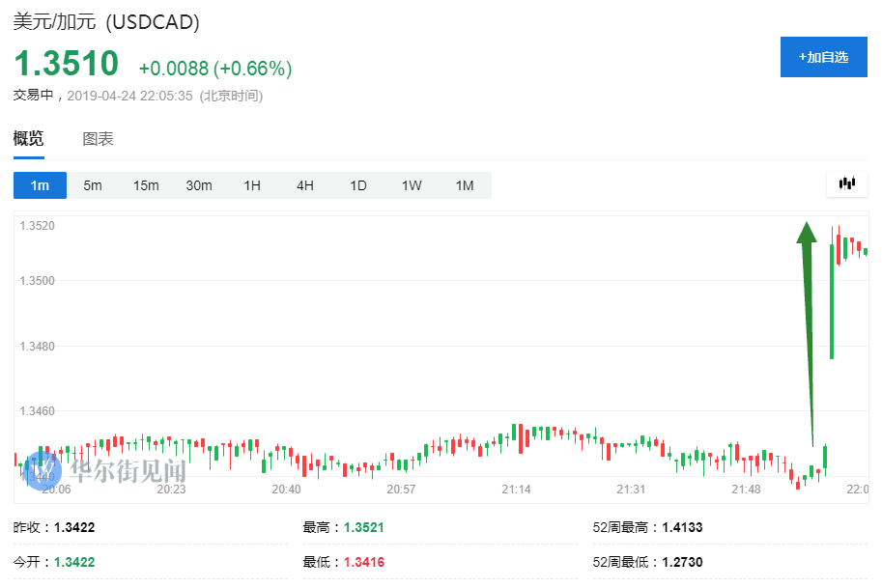Change interval to 4H
Screen dimensions: 882x588
tap(305, 185)
